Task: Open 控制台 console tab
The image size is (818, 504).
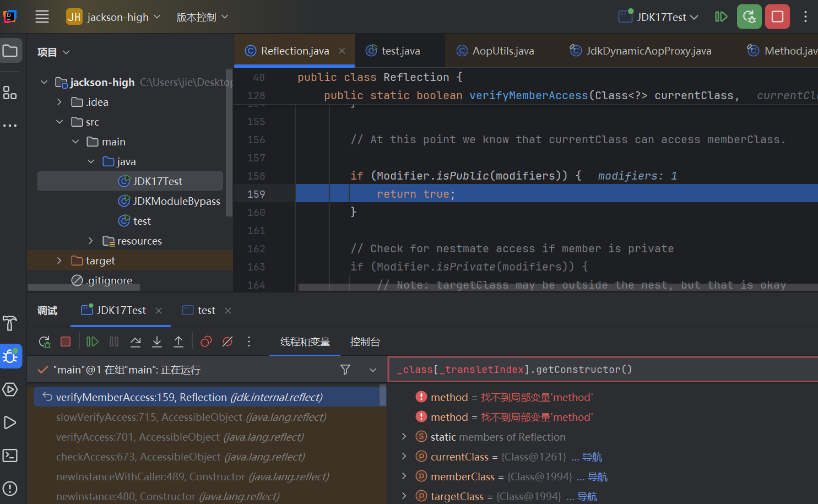Action: click(x=365, y=342)
